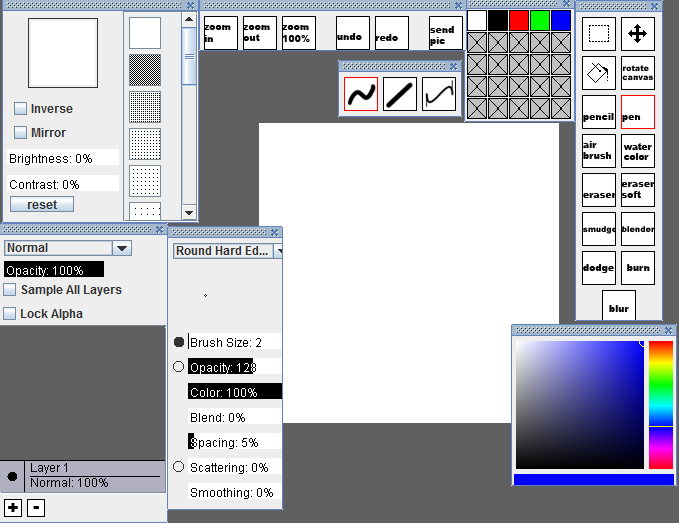This screenshot has height=523, width=679.
Task: Pick the freehand stroke mode icon
Action: (x=361, y=94)
